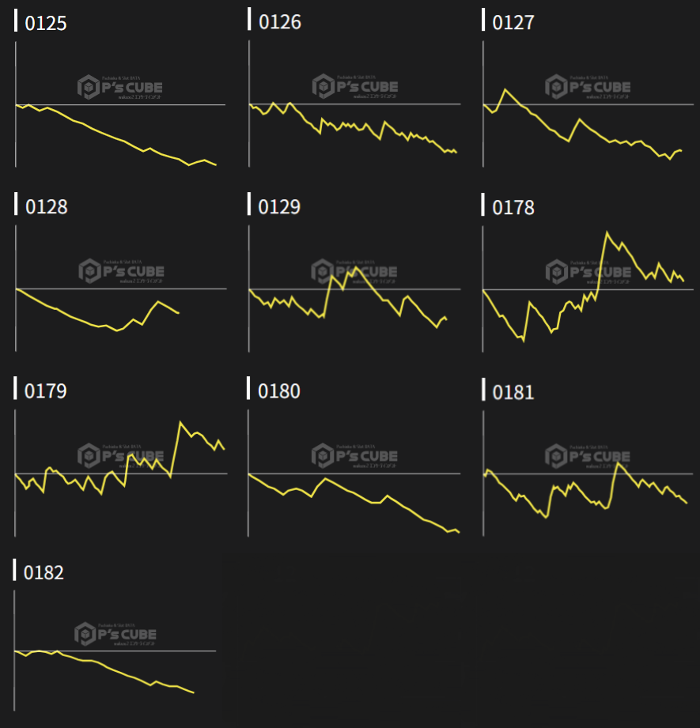Click the P's CUBE logo in graph 0127
The image size is (700, 728).
pyautogui.click(x=588, y=86)
